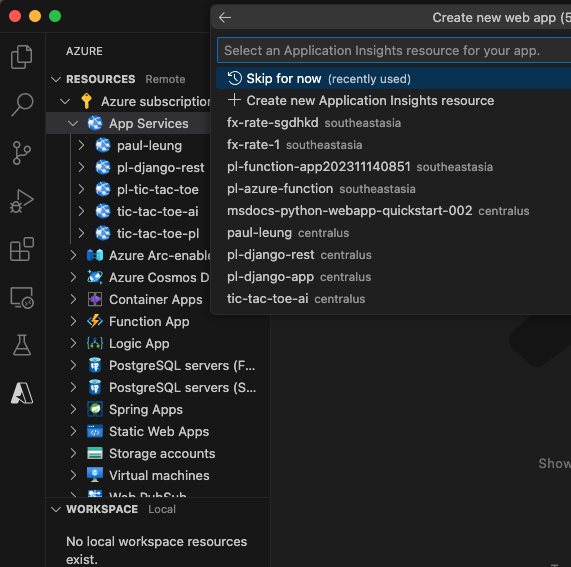Collapse the Azure subscription node
Viewport: 571px width, 567px height.
coord(65,101)
